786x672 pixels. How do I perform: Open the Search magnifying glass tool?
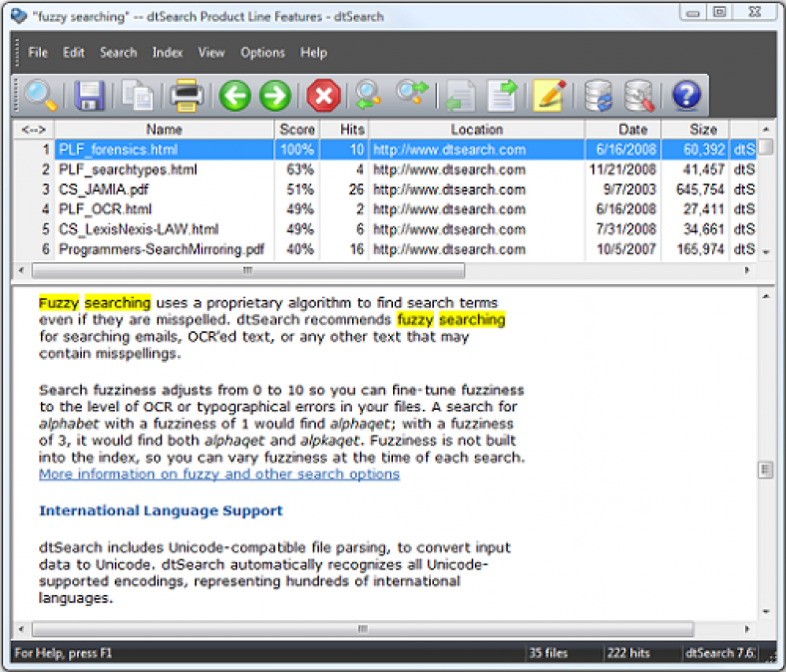41,95
